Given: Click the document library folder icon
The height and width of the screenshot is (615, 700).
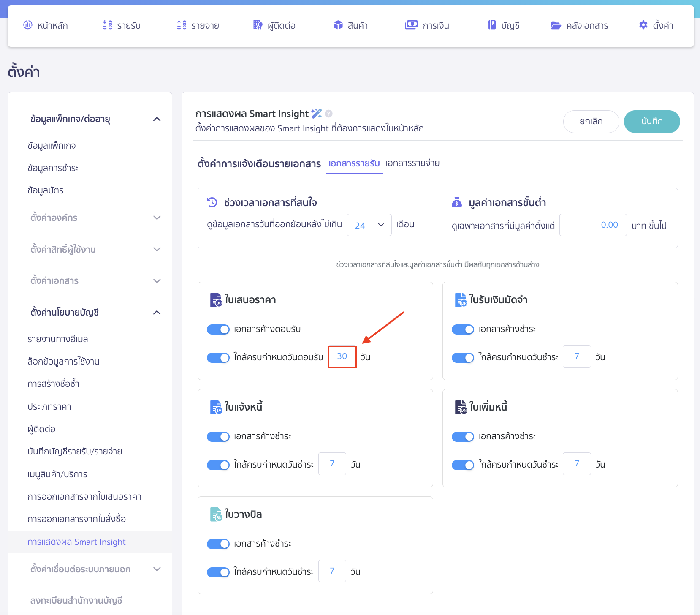Looking at the screenshot, I should [556, 25].
